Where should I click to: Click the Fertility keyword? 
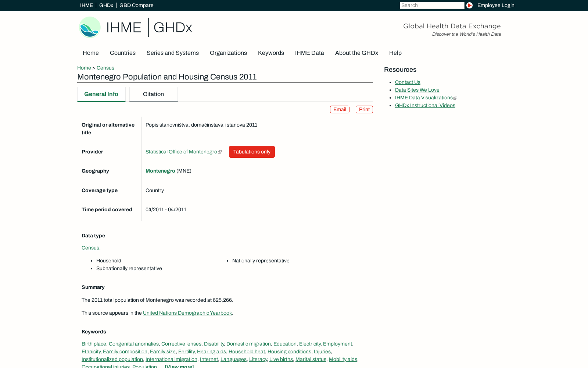tap(186, 351)
